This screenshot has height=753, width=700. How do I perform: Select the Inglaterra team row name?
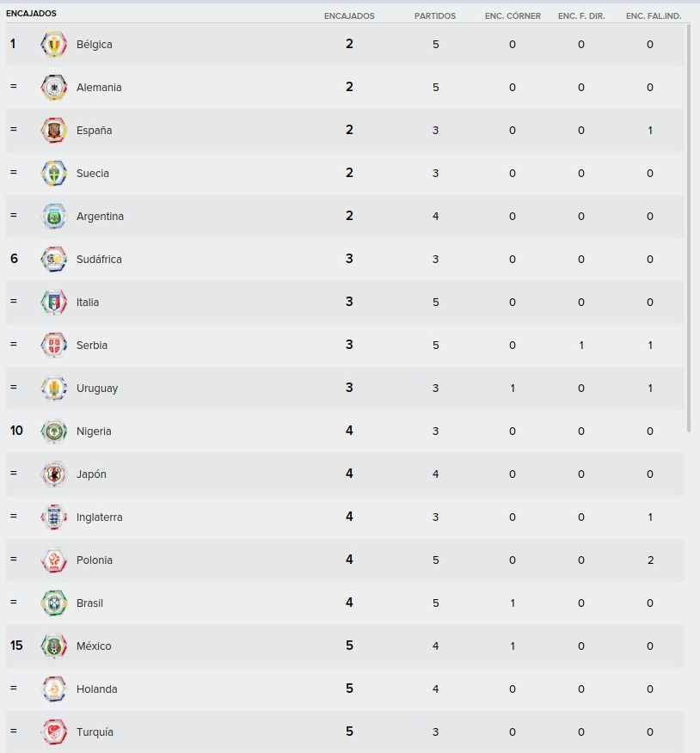[100, 517]
